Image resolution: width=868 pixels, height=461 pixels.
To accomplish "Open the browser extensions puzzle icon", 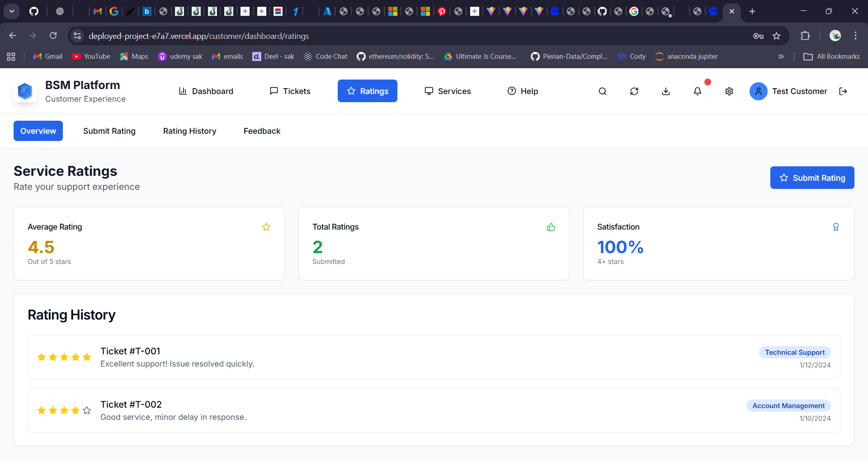I will click(x=805, y=36).
